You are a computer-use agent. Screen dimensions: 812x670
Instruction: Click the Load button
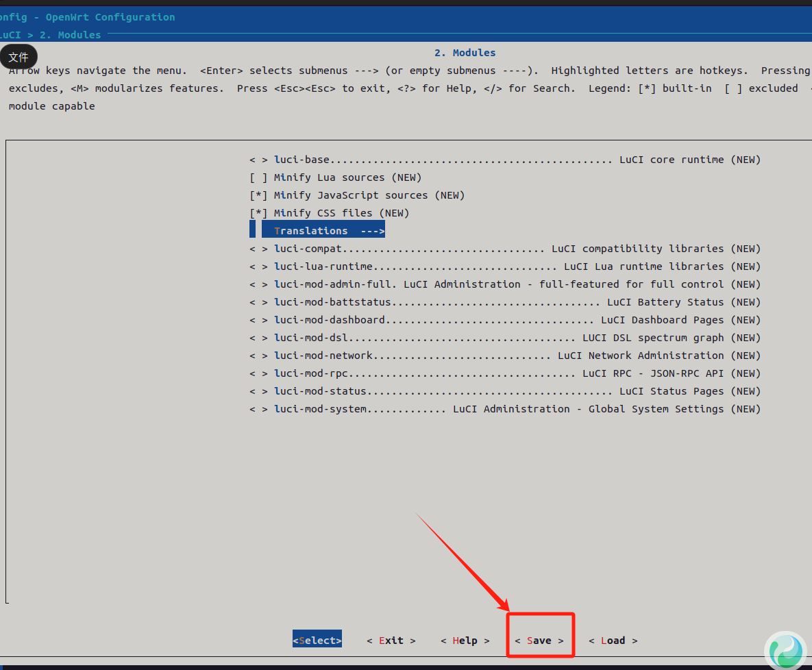click(x=613, y=641)
